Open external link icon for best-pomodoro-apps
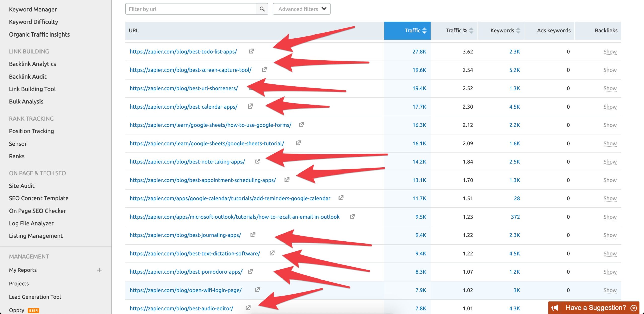 coord(250,271)
